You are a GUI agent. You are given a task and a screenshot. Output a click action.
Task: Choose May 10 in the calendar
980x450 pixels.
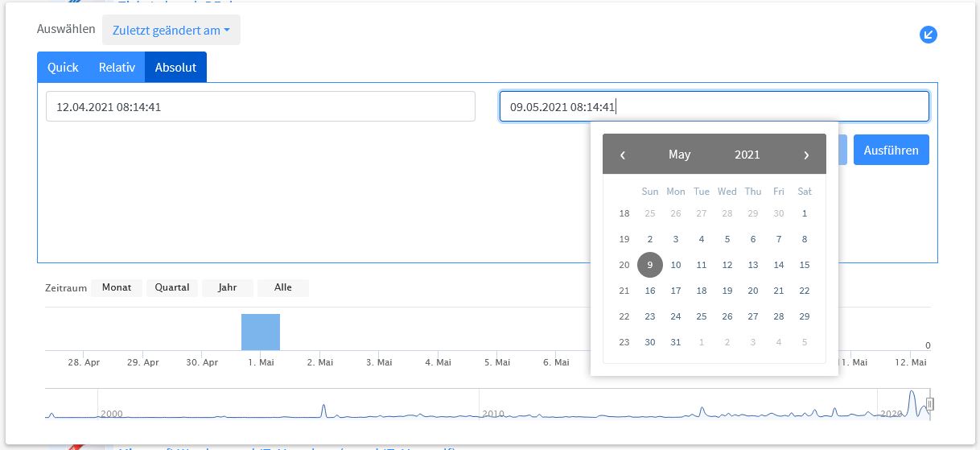coord(676,265)
